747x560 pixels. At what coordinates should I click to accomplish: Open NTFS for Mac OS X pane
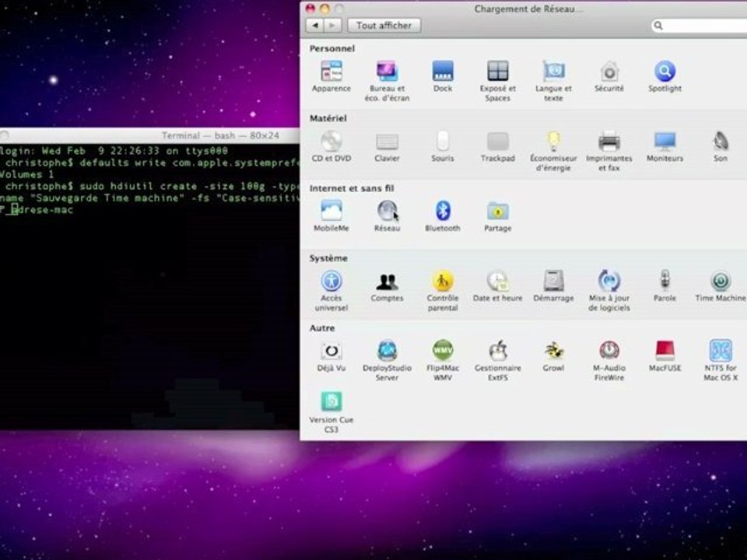pyautogui.click(x=721, y=360)
